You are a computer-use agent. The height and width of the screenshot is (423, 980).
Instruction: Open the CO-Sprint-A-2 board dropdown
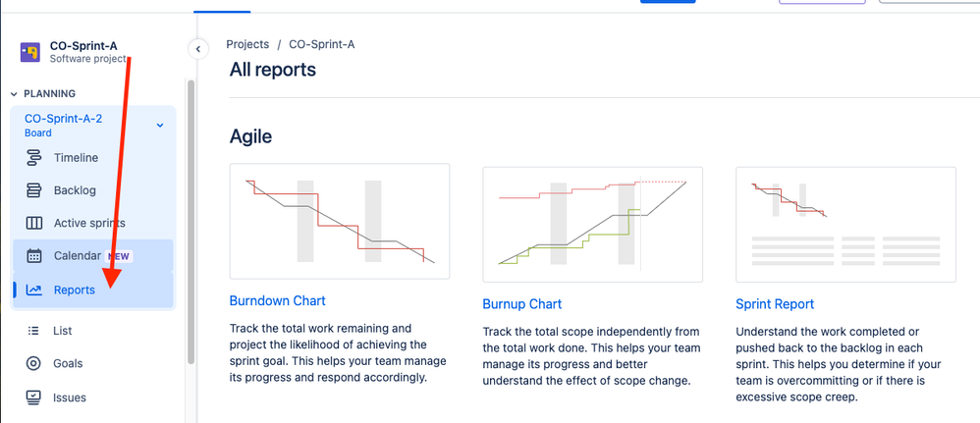tap(160, 125)
